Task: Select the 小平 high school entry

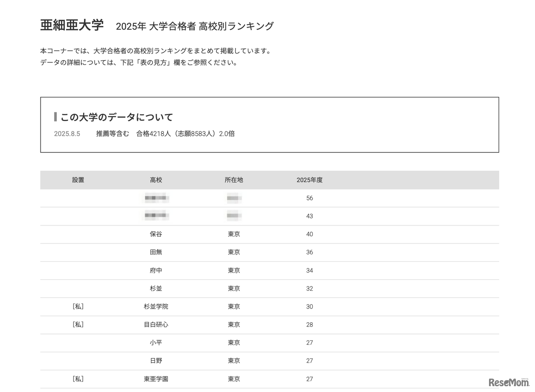Action: coord(156,343)
